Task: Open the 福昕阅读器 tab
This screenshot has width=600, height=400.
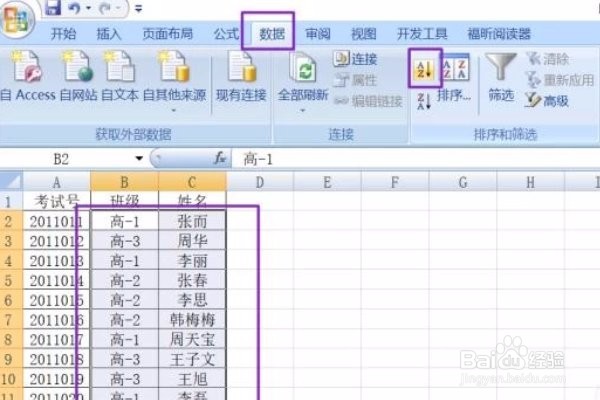Action: 499,34
